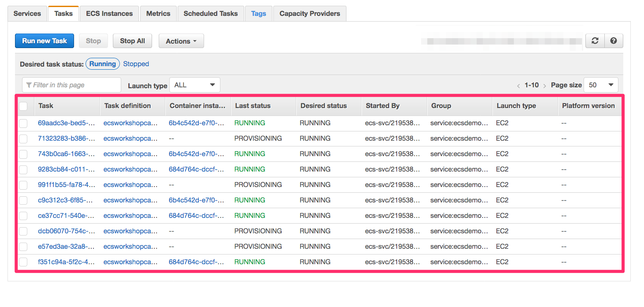Switch to the Scheduled Tasks tab
Screen dimensions: 644x307
pyautogui.click(x=211, y=14)
